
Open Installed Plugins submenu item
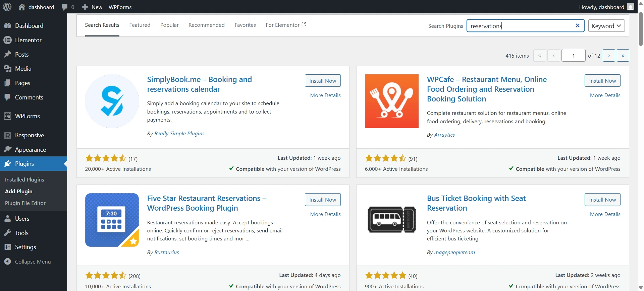pyautogui.click(x=24, y=180)
